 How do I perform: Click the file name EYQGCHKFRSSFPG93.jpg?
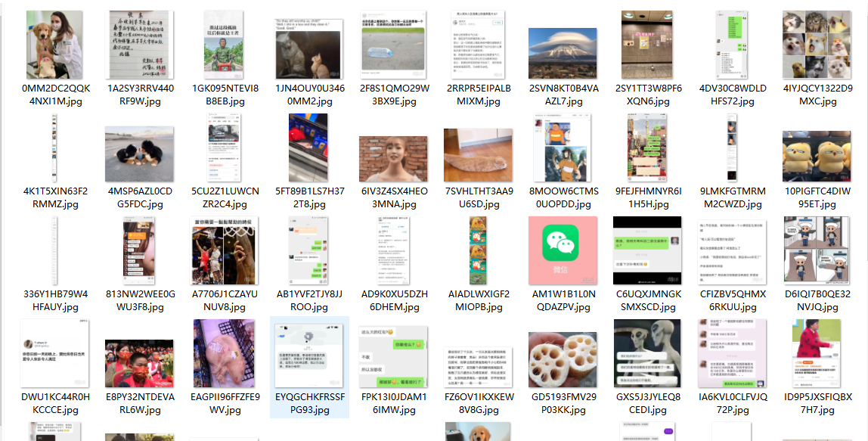(309, 403)
